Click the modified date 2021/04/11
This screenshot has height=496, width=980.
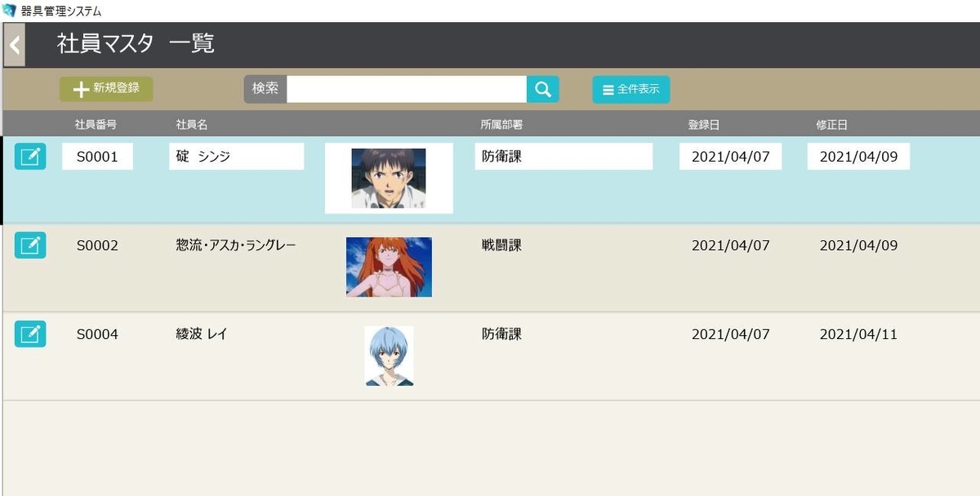pos(858,334)
